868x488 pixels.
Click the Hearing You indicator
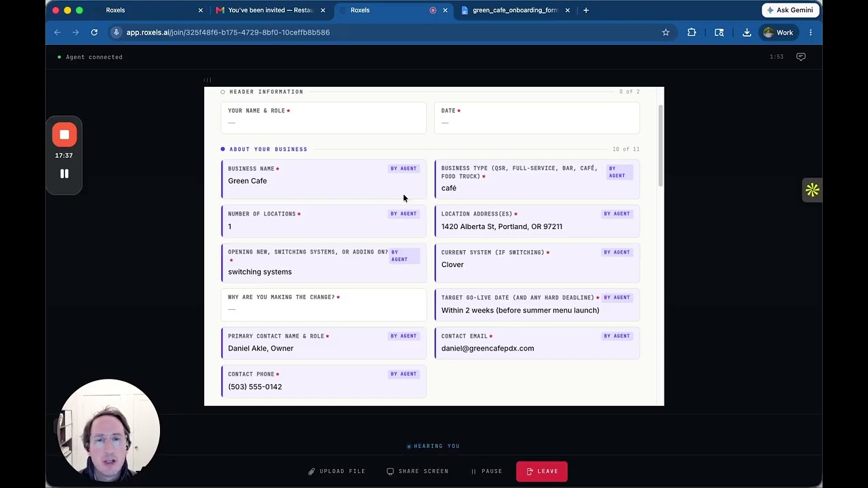[x=433, y=446]
